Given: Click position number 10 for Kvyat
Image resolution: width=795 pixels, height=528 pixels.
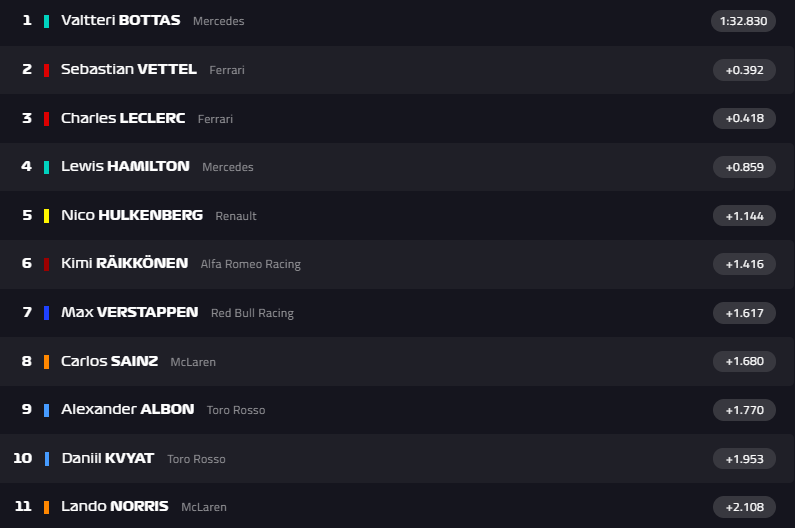Looking at the screenshot, I should [23, 458].
